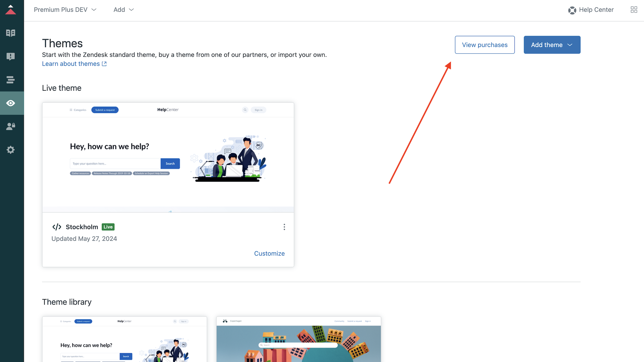
Task: Open the Copenhagen theme library thumbnail
Action: click(298, 339)
